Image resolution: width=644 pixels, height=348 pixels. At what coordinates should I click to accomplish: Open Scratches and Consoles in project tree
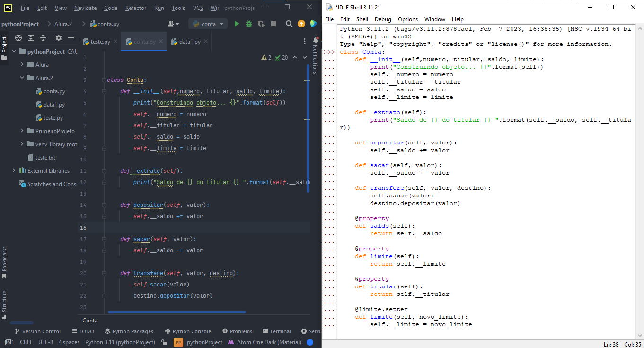[48, 184]
